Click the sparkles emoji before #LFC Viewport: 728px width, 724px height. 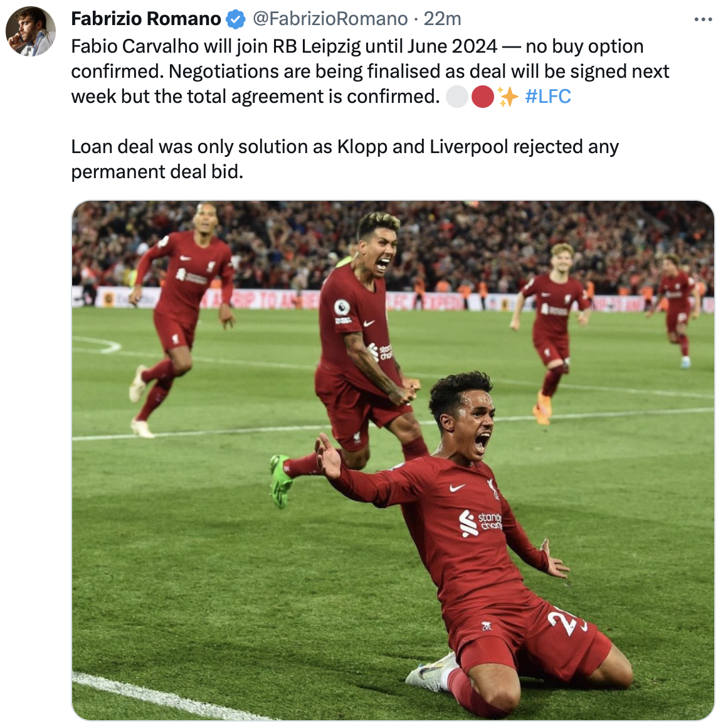click(x=507, y=97)
